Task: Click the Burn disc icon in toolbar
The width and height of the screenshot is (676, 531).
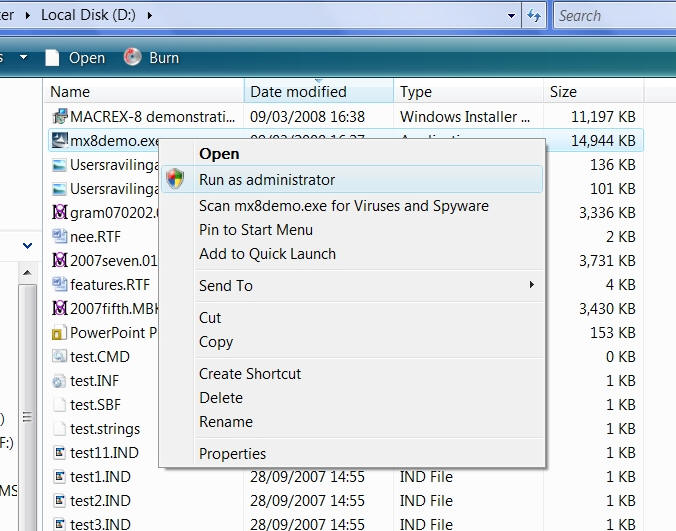Action: (x=132, y=57)
